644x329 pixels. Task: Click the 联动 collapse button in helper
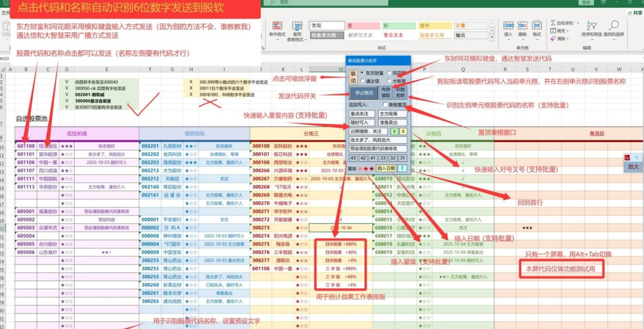pyautogui.click(x=353, y=77)
